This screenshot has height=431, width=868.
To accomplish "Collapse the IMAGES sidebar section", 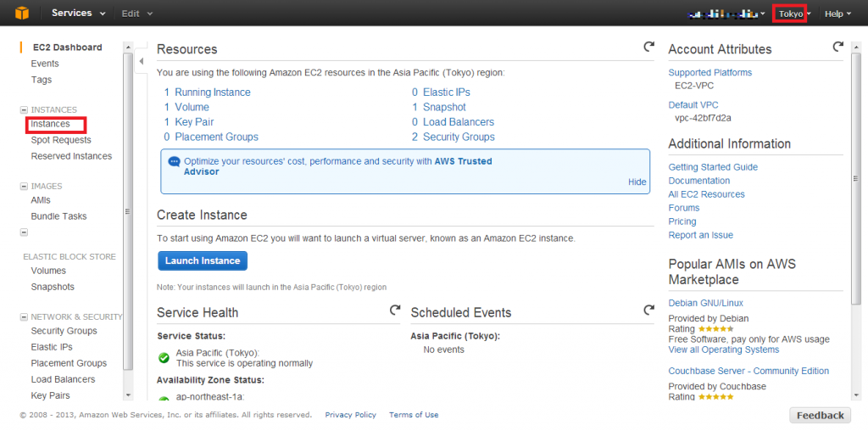I will point(24,186).
